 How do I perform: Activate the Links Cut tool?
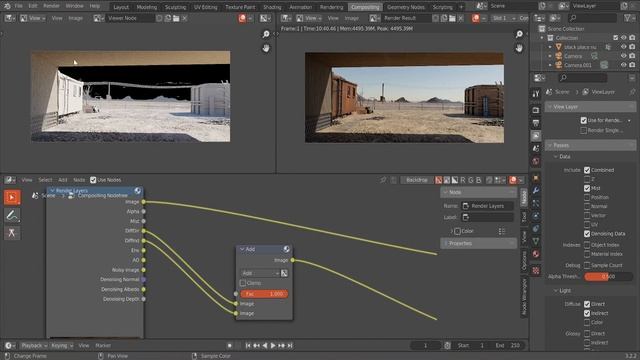pos(12,233)
